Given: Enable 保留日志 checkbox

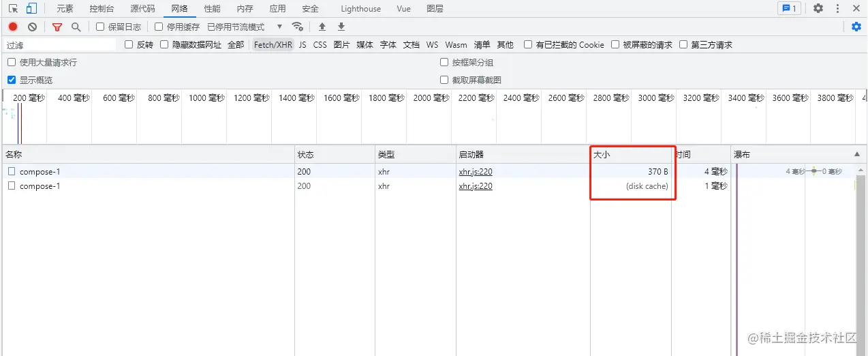Looking at the screenshot, I should coord(100,27).
